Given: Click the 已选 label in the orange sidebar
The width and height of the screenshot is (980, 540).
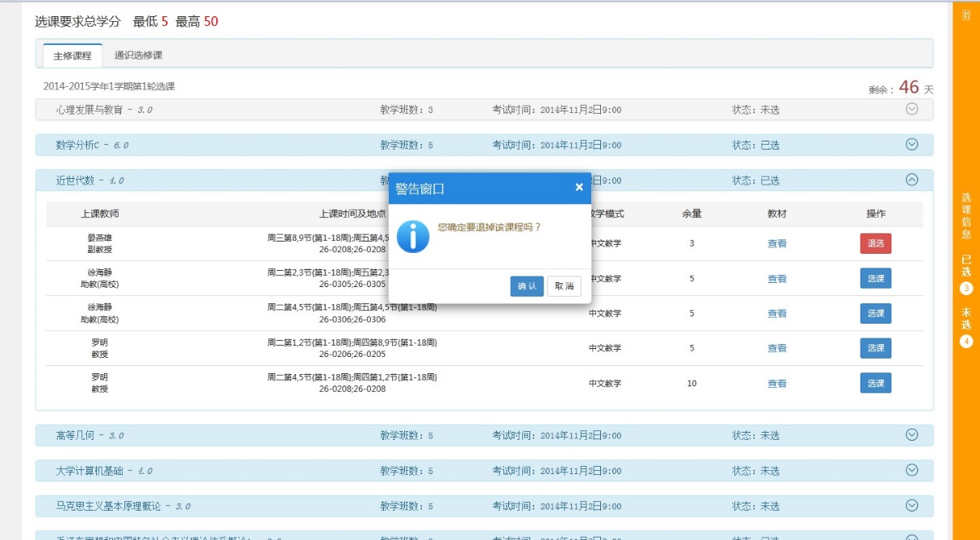Looking at the screenshot, I should click(966, 266).
